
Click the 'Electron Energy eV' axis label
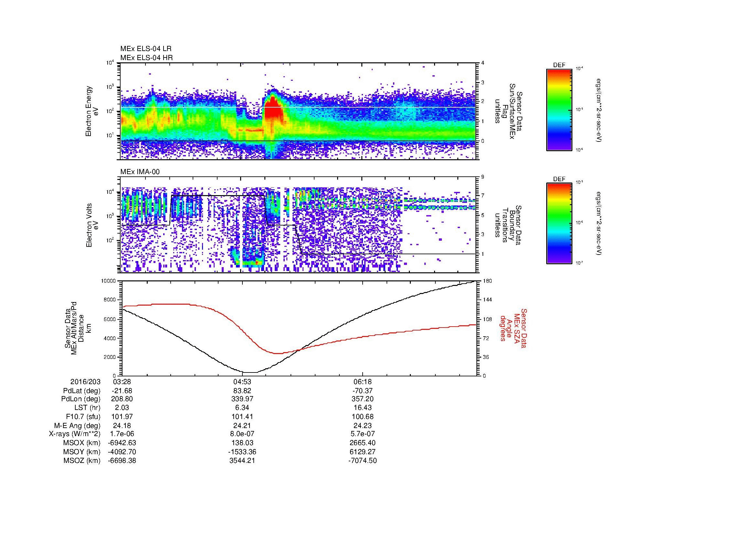[92, 111]
